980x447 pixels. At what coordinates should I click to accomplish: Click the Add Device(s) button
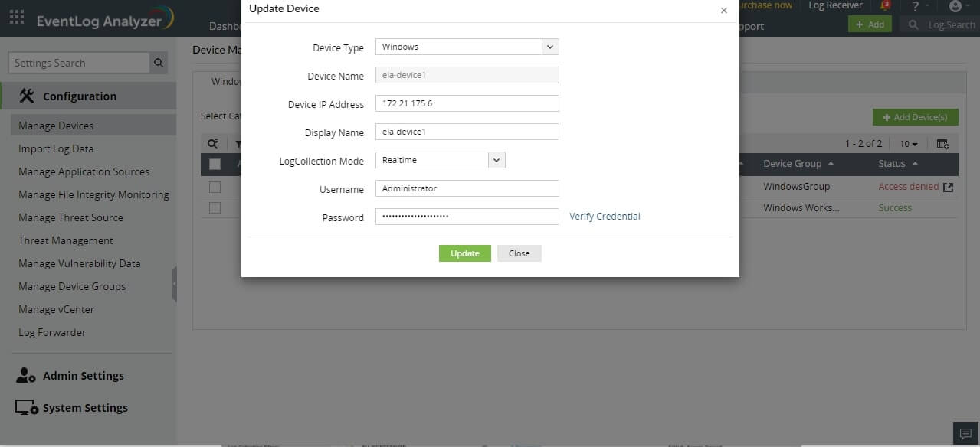915,117
